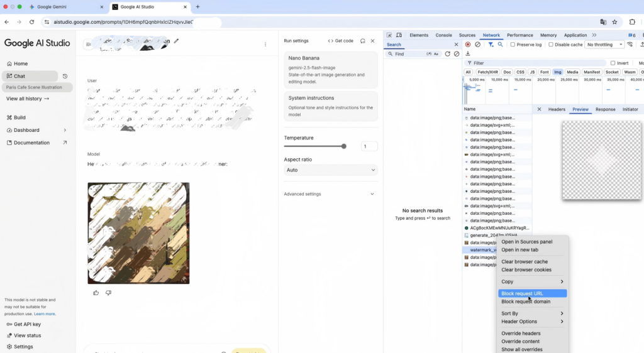Click the thumbs down feedback icon
Screen dimensions: 644x353
[x=108, y=293]
